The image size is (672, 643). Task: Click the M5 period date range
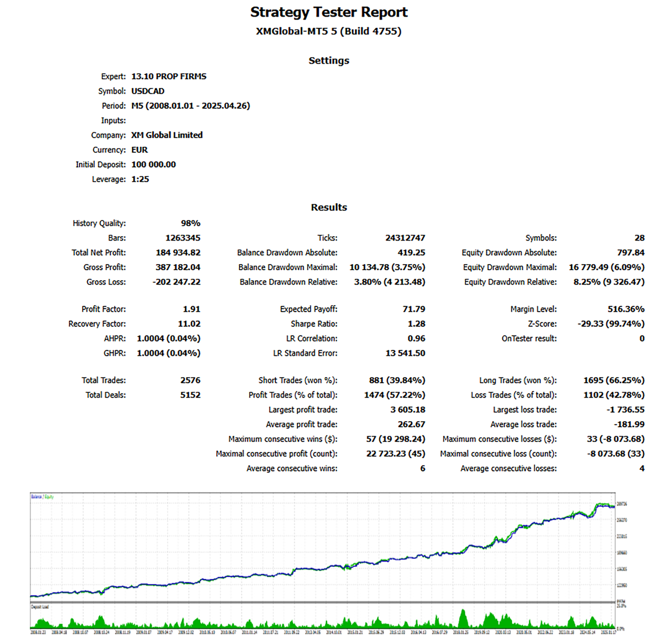point(190,106)
